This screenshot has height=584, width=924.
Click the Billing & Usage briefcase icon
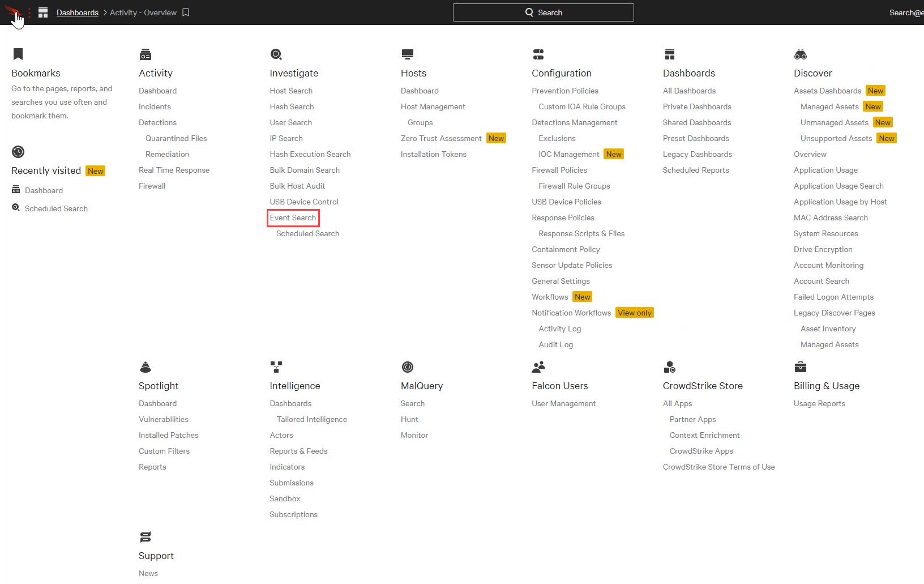coord(801,367)
